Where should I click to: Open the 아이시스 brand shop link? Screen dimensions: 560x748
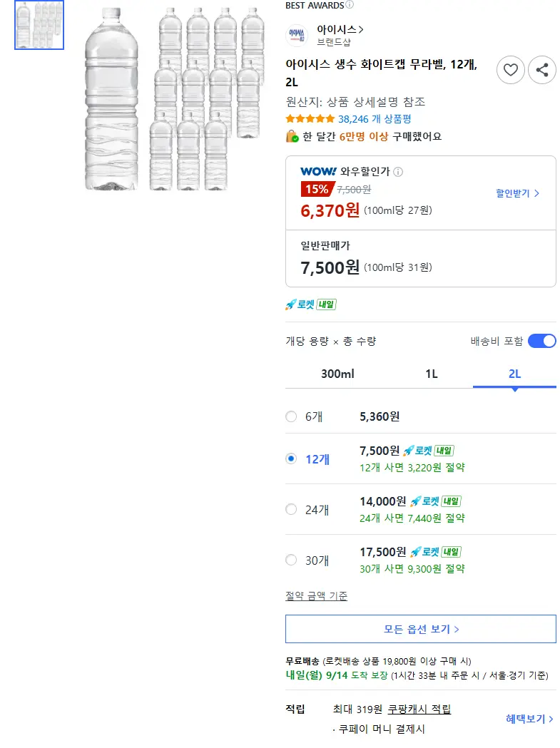tap(340, 29)
